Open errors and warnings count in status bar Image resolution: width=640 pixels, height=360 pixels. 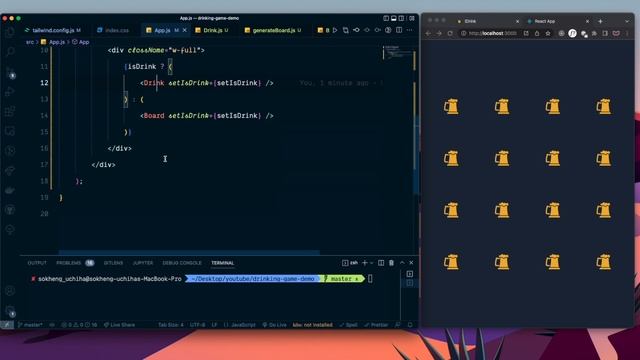click(x=79, y=325)
